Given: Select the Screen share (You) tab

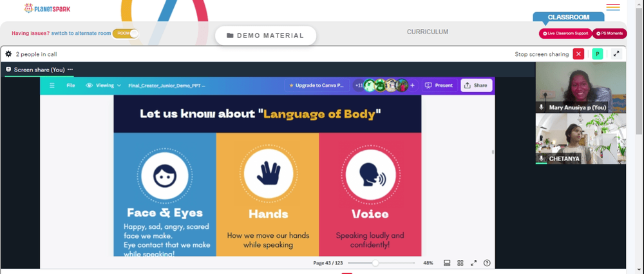Looking at the screenshot, I should click(39, 70).
